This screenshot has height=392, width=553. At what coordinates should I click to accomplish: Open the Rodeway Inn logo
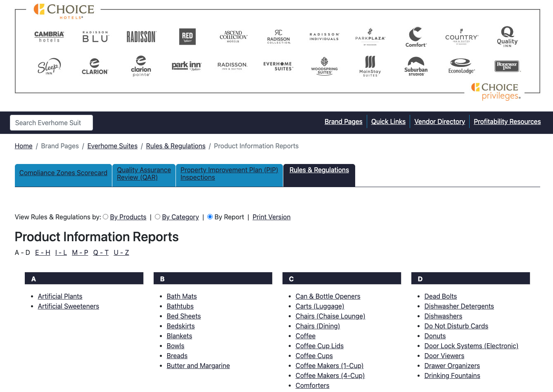click(507, 66)
